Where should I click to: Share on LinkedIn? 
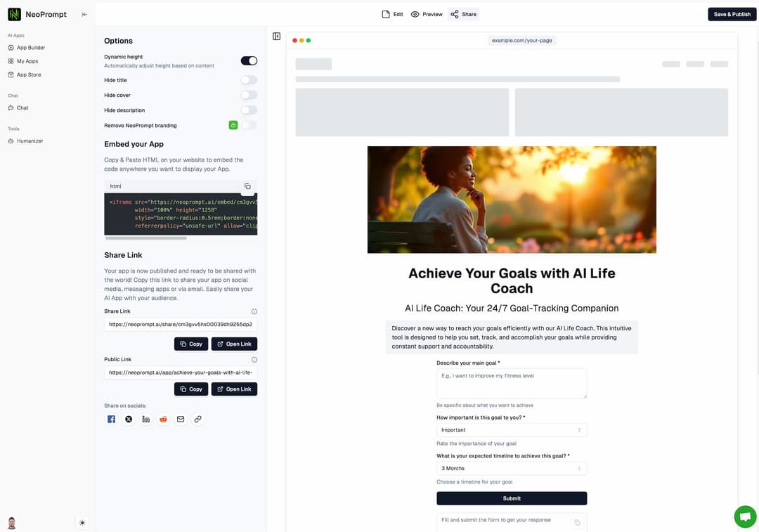pos(145,420)
